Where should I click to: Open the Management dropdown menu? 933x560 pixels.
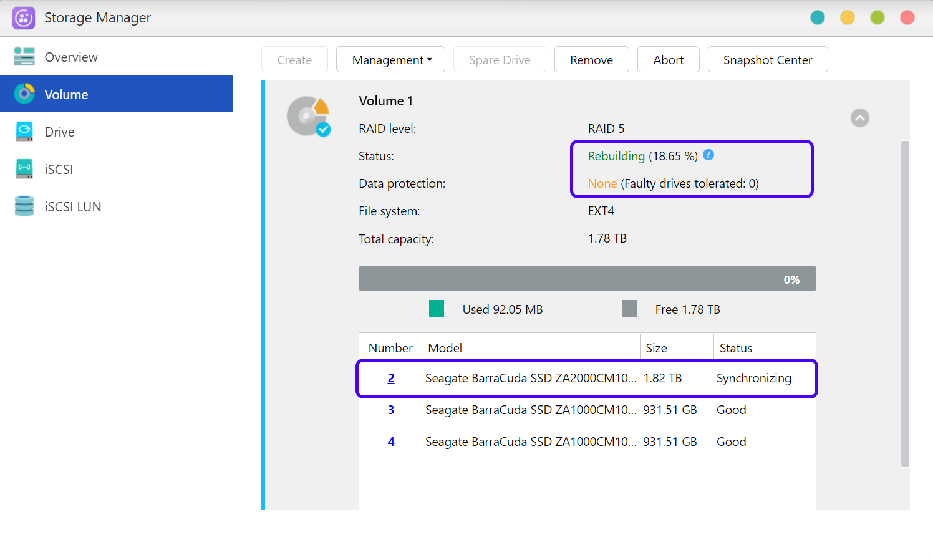[x=390, y=60]
